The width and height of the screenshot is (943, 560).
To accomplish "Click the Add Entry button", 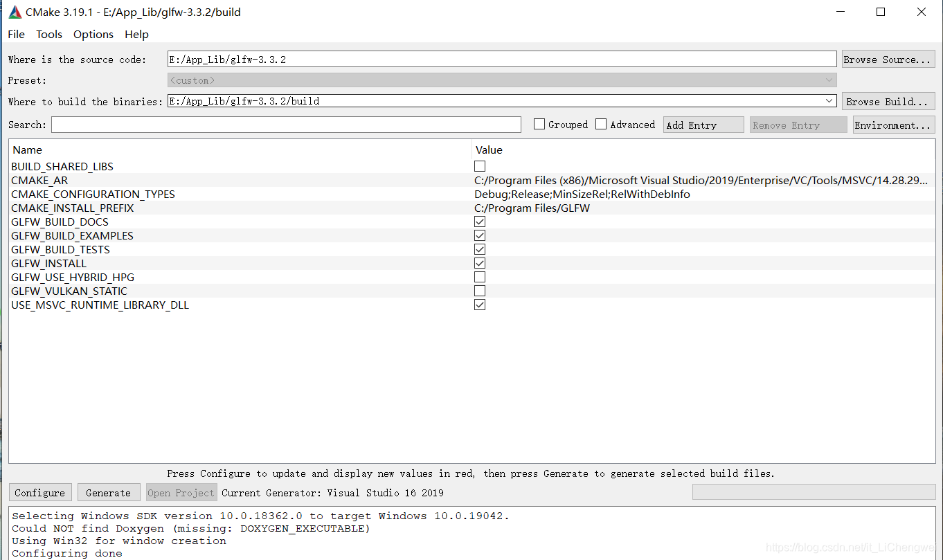I will [703, 125].
